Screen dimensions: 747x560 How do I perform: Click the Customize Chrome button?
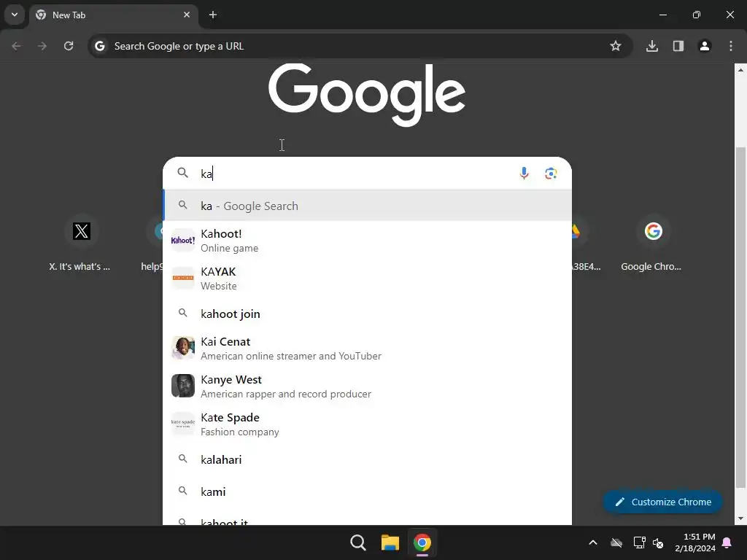662,502
